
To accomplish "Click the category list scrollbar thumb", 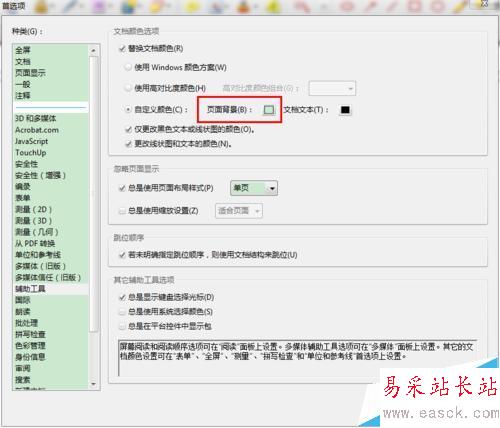I will coord(94,194).
